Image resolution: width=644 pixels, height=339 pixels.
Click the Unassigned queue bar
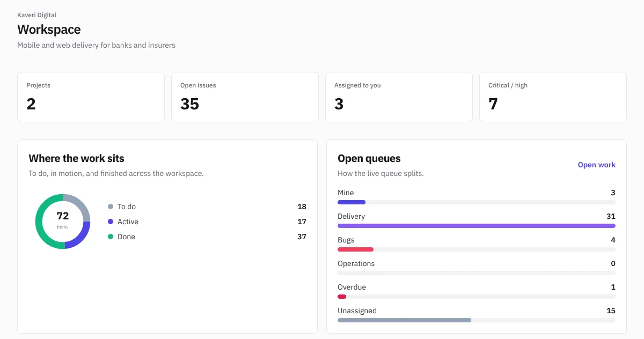[477, 320]
